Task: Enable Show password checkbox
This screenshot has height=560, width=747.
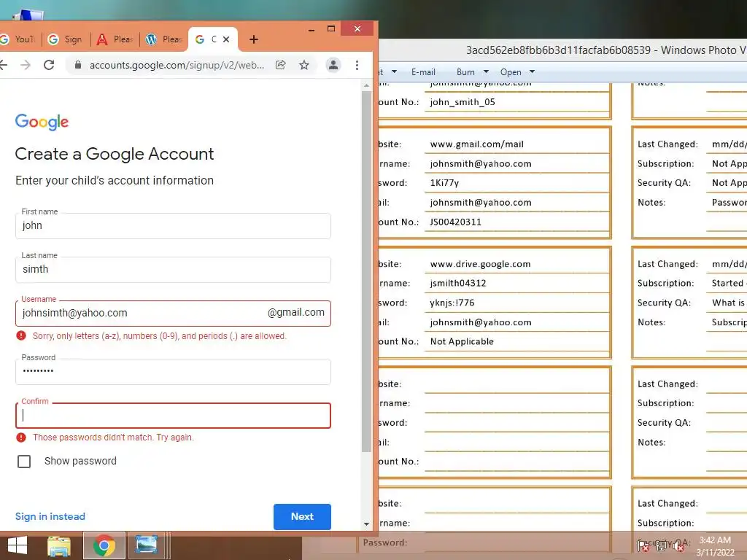Action: [24, 461]
